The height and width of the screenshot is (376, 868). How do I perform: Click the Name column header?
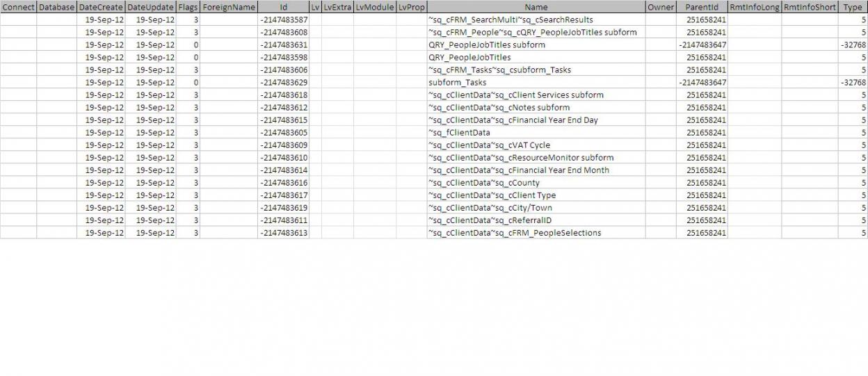pos(536,7)
